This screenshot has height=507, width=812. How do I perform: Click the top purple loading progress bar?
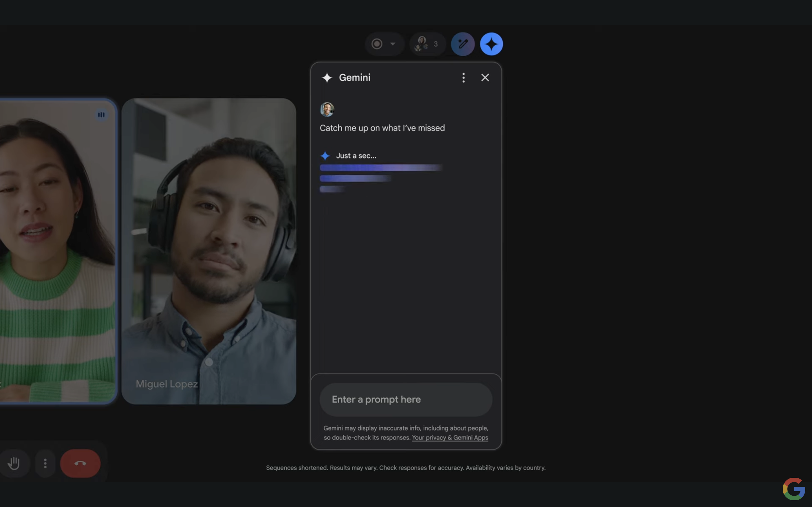(381, 168)
